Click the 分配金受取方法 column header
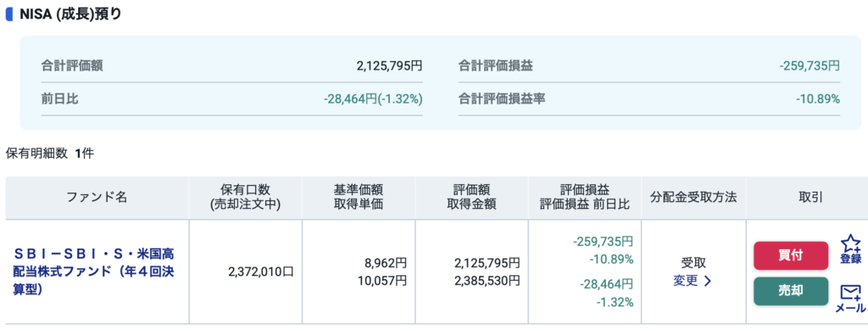 tap(693, 197)
